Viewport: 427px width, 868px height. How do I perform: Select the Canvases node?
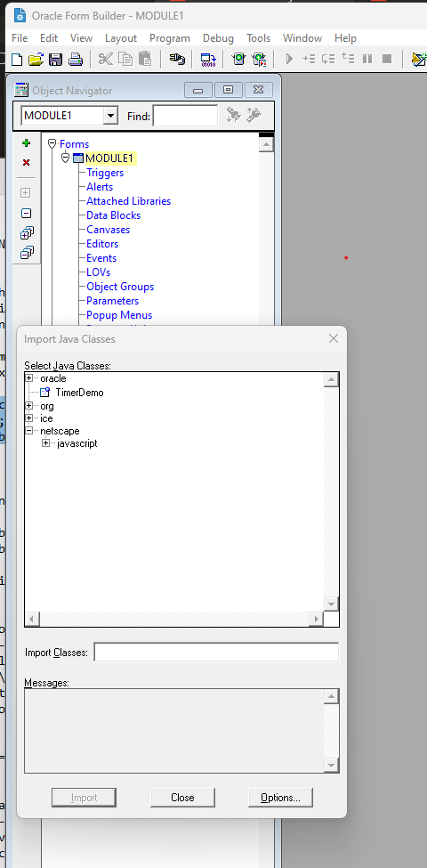pyautogui.click(x=109, y=230)
